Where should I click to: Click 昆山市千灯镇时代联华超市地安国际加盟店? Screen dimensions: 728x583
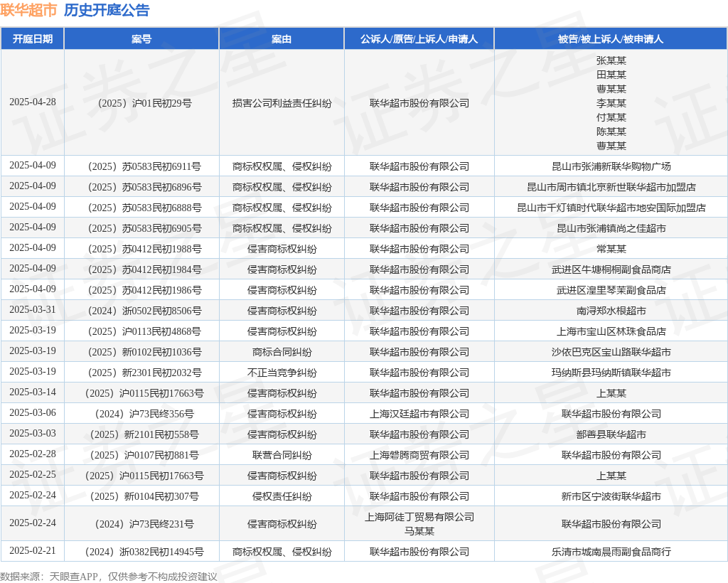[x=611, y=208]
